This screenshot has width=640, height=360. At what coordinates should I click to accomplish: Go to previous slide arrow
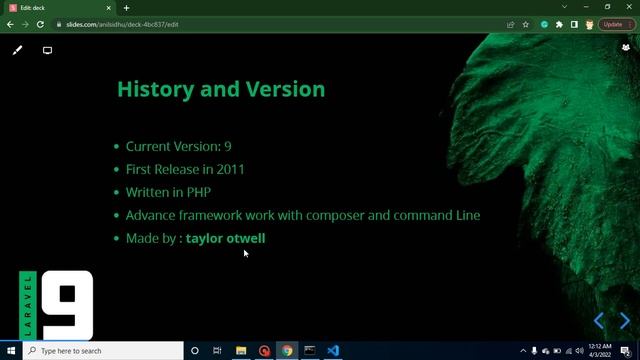point(599,321)
